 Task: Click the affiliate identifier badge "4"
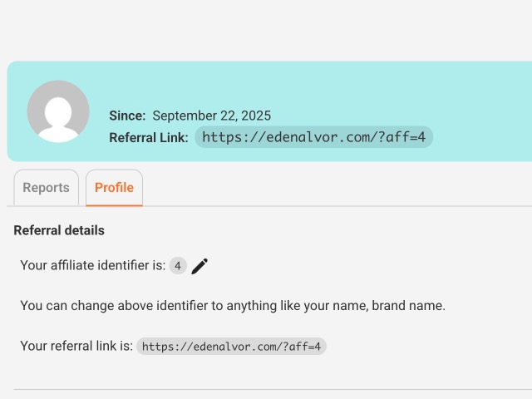click(x=178, y=266)
